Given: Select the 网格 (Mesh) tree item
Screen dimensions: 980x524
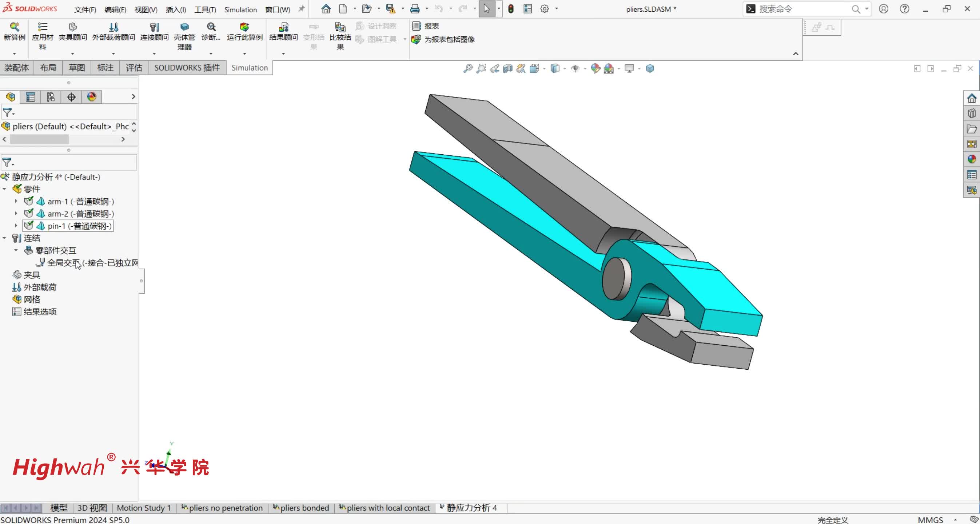Looking at the screenshot, I should point(32,299).
